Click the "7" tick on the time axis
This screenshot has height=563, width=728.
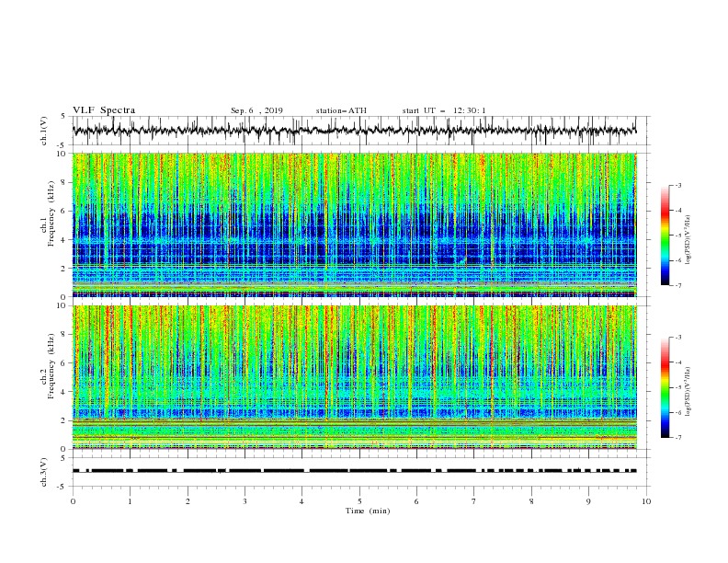(x=474, y=501)
